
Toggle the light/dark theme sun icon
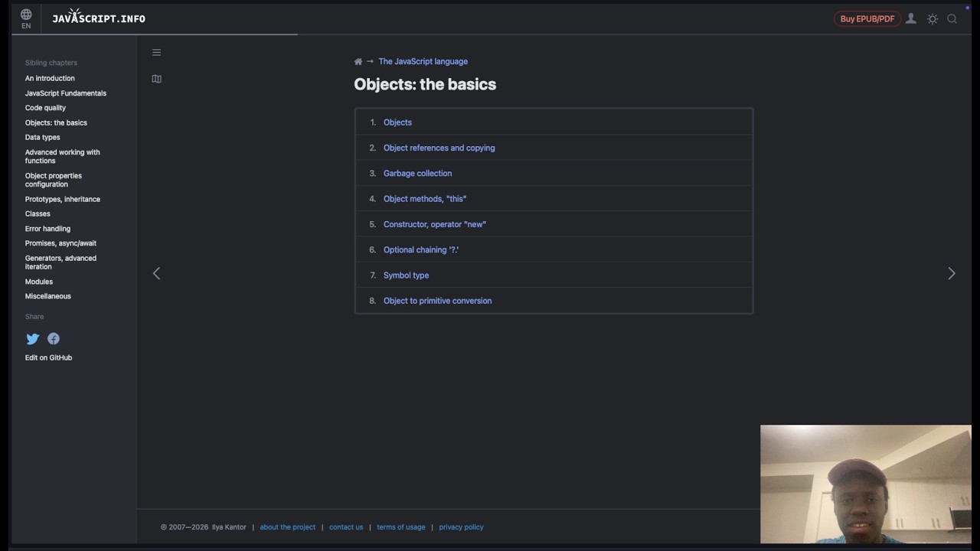coord(933,19)
